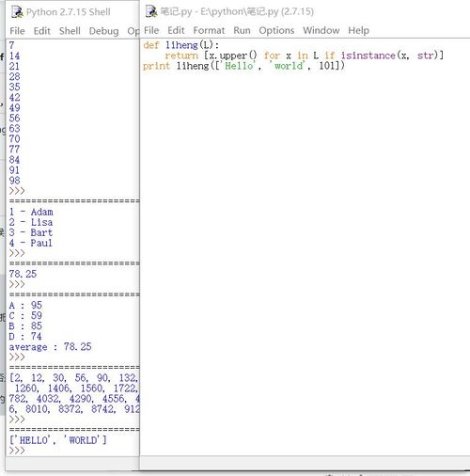Click the 笔记.py editor window icon

click(x=151, y=11)
